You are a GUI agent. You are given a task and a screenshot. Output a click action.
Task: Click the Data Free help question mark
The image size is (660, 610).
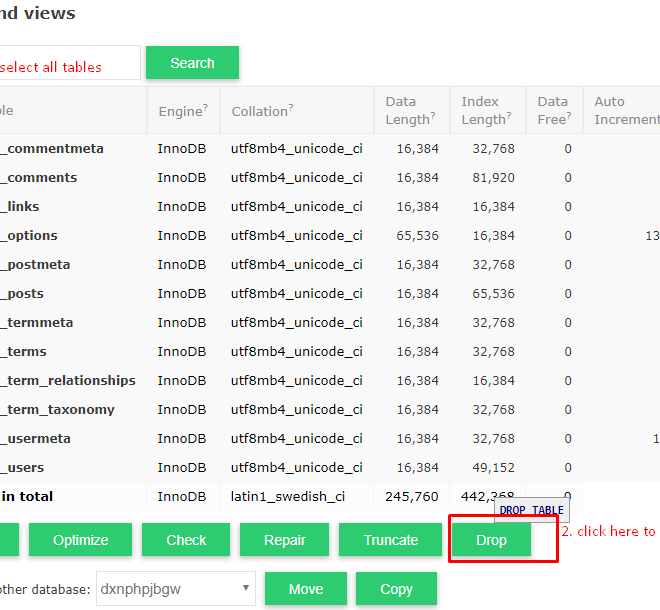pos(569,115)
